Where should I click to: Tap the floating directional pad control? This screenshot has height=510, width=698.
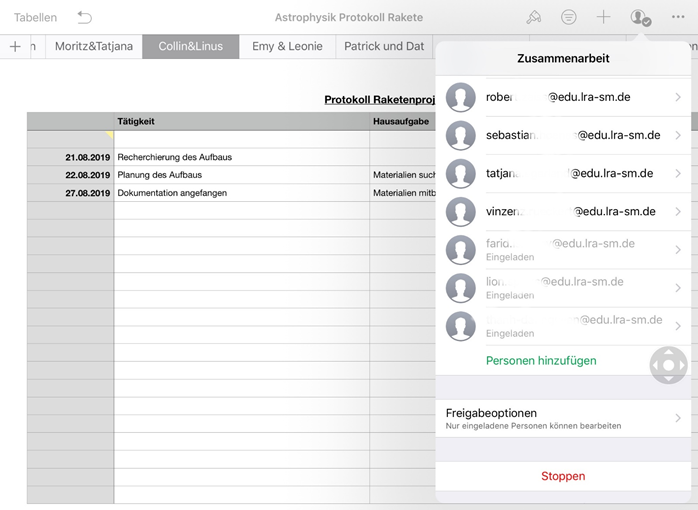669,365
